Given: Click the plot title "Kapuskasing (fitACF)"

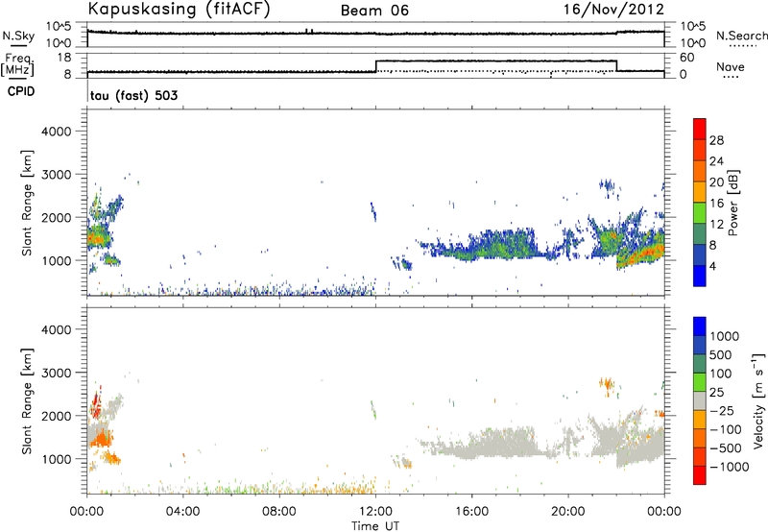Looking at the screenshot, I should click(x=179, y=10).
